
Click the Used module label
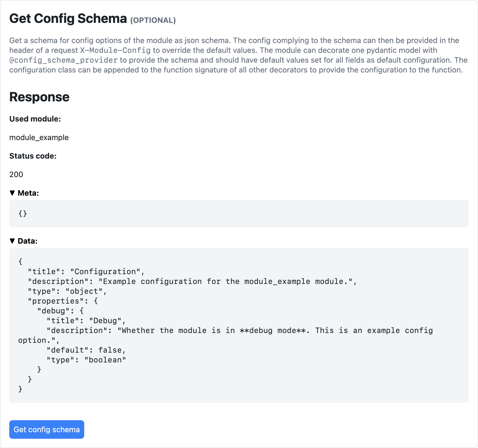coord(35,119)
